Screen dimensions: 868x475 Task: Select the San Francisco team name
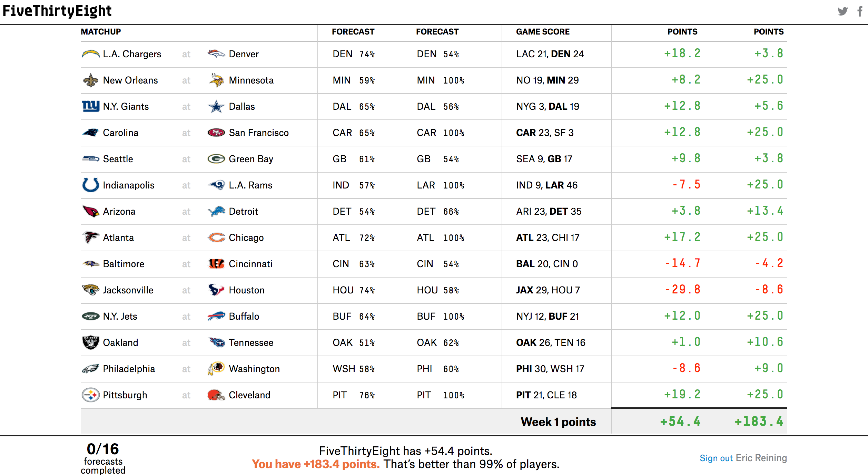pyautogui.click(x=259, y=133)
